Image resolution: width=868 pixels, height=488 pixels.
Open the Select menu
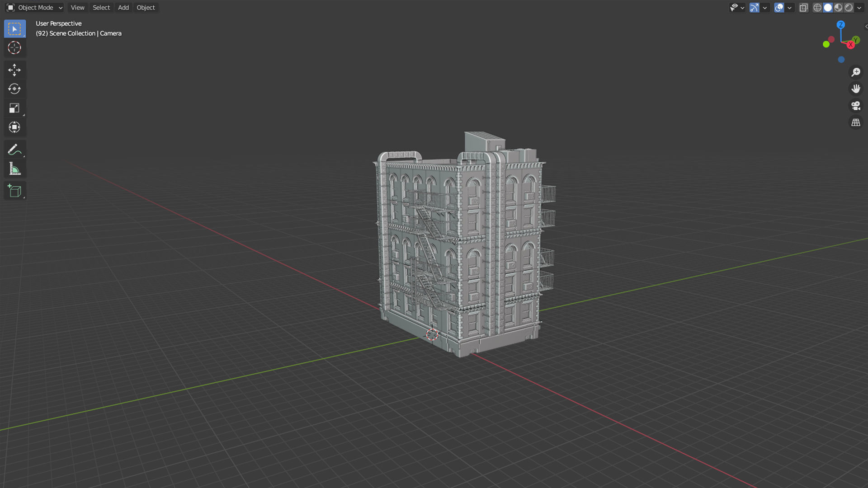point(101,8)
